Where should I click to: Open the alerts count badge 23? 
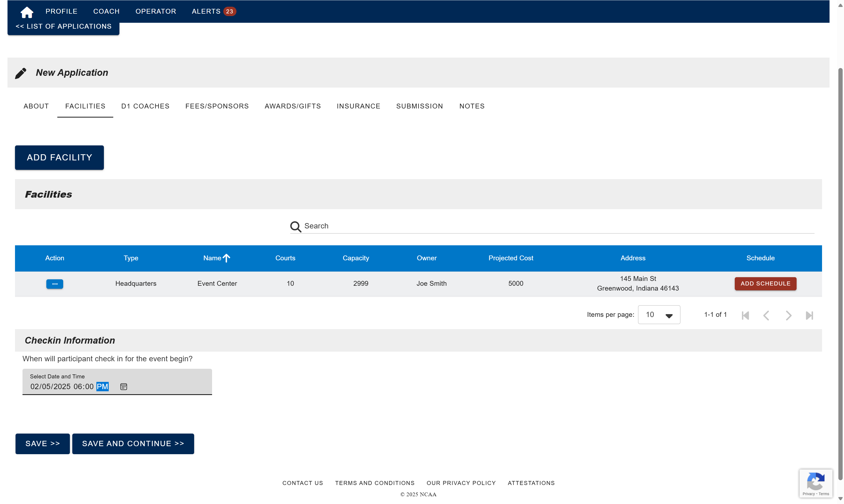pyautogui.click(x=229, y=11)
